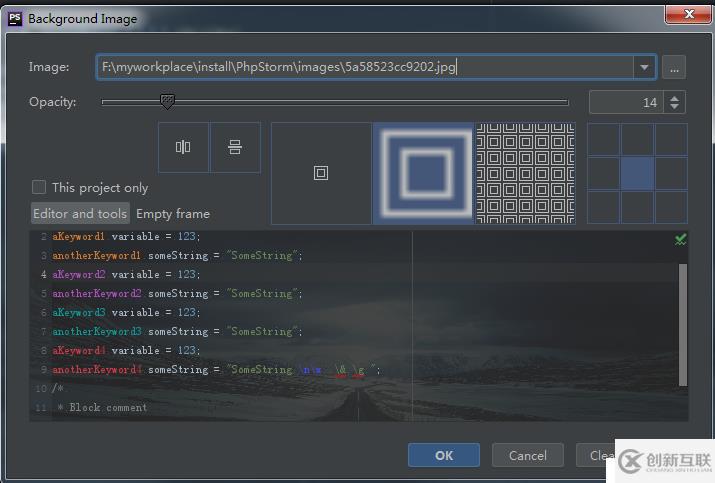Select the tile fill mode pattern

pyautogui.click(x=525, y=173)
